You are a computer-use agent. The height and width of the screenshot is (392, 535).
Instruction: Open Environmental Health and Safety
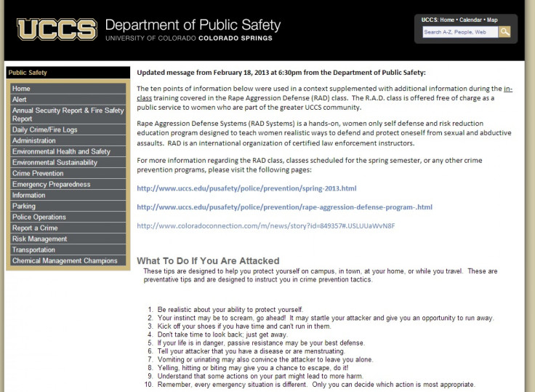tap(68, 151)
